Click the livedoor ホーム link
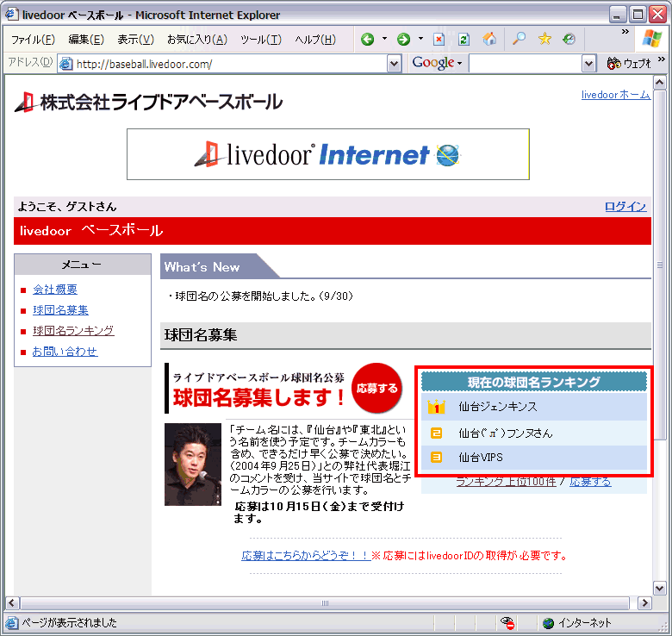Screen dimensions: 672x636 click(x=615, y=95)
